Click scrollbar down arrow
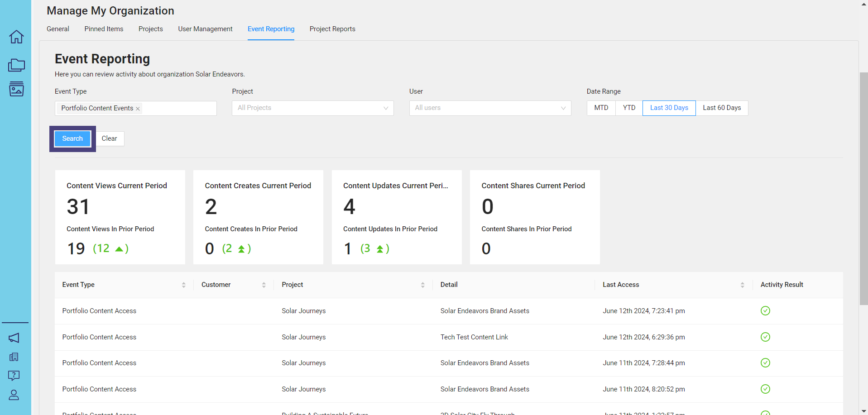868x415 pixels. coord(863,411)
